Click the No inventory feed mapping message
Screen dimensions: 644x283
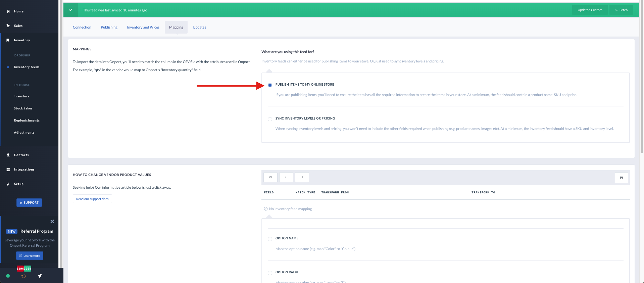(x=288, y=209)
